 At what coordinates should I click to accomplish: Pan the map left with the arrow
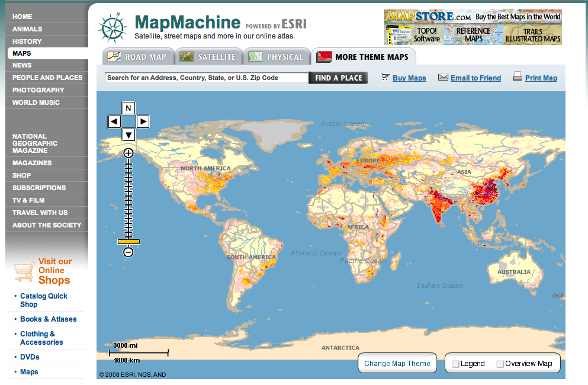(x=114, y=121)
